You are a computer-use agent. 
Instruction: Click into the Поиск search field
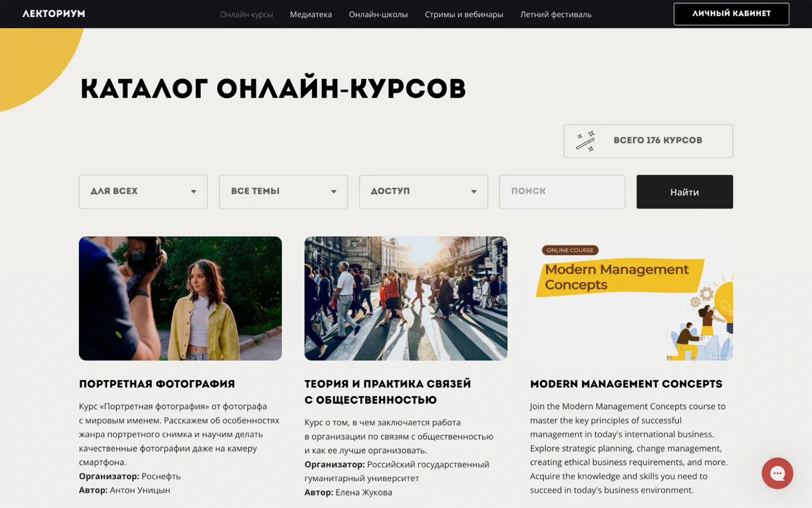[x=562, y=191]
